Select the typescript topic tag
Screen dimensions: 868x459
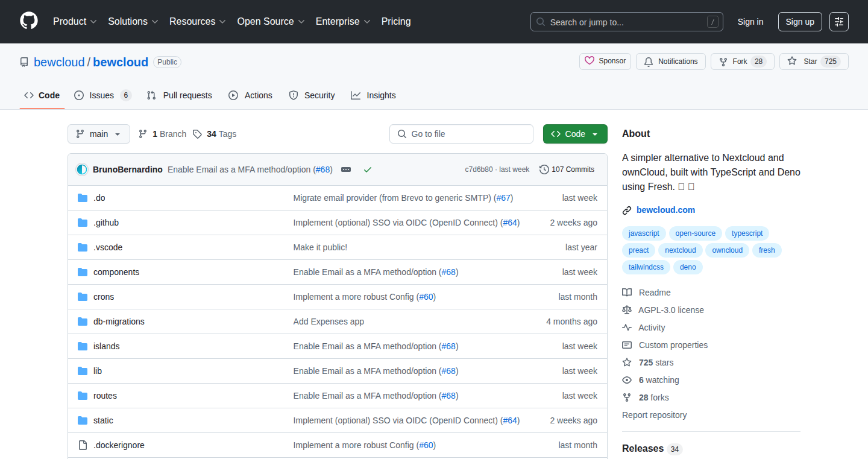(747, 233)
